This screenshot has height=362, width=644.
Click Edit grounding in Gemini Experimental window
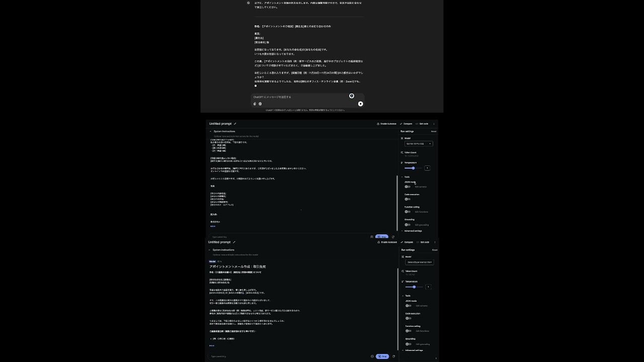(x=423, y=344)
